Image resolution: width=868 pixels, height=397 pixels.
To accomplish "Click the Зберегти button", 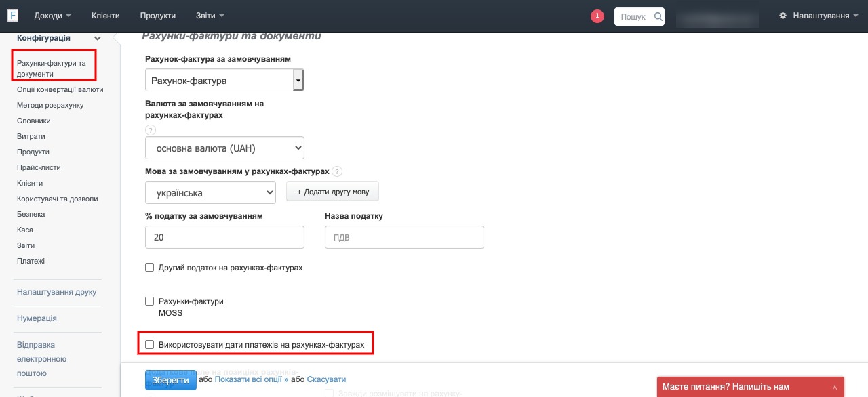I will 171,380.
